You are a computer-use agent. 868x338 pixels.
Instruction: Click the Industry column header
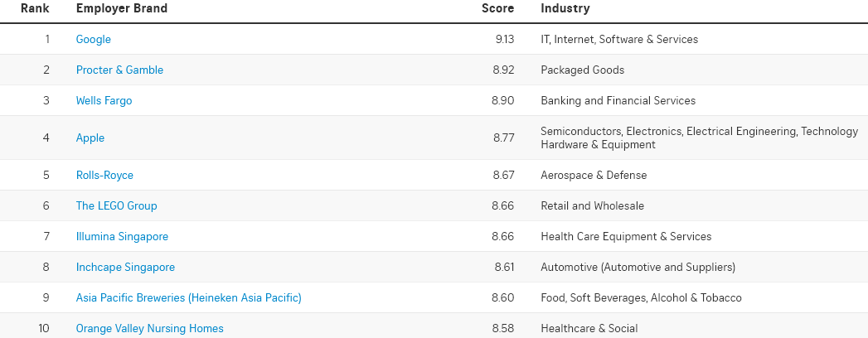pyautogui.click(x=565, y=8)
